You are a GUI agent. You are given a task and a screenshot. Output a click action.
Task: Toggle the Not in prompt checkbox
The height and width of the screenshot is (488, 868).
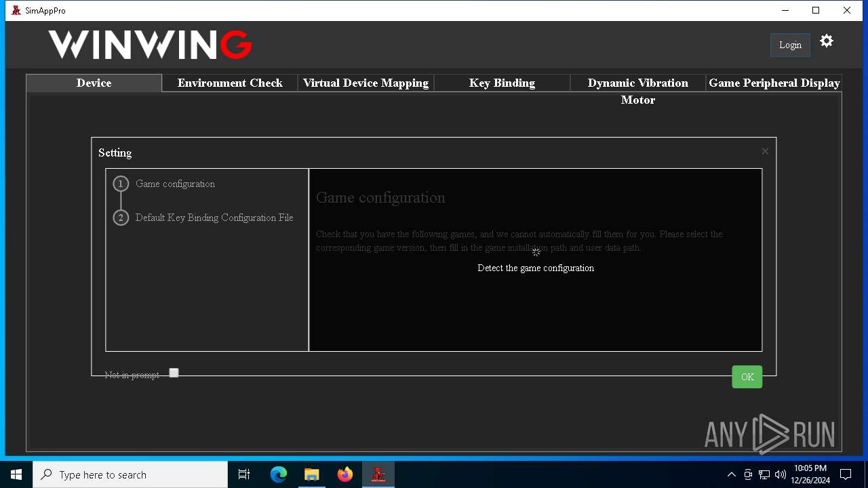coord(174,373)
